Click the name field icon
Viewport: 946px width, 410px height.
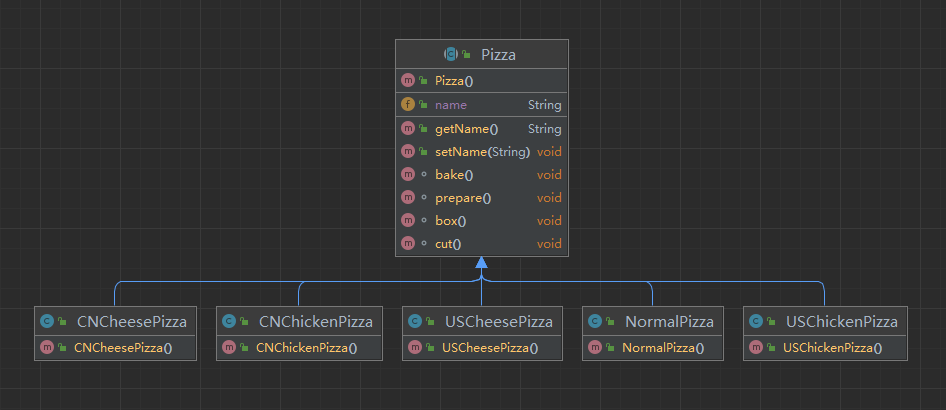point(407,105)
